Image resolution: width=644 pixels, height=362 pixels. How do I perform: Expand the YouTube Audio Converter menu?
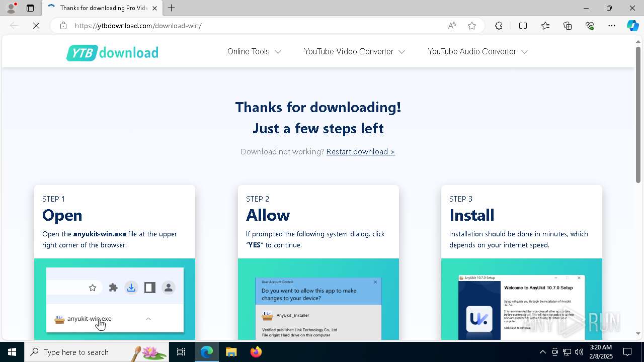(x=477, y=52)
